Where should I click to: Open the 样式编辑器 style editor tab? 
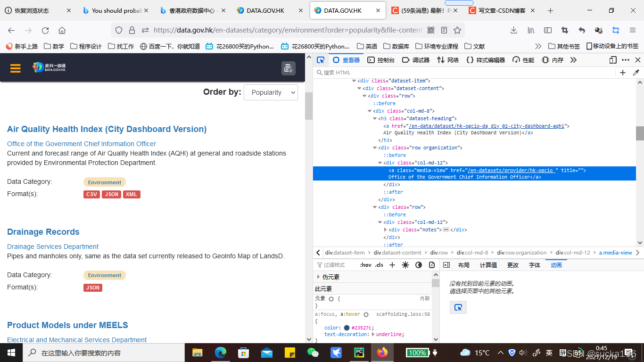point(486,60)
